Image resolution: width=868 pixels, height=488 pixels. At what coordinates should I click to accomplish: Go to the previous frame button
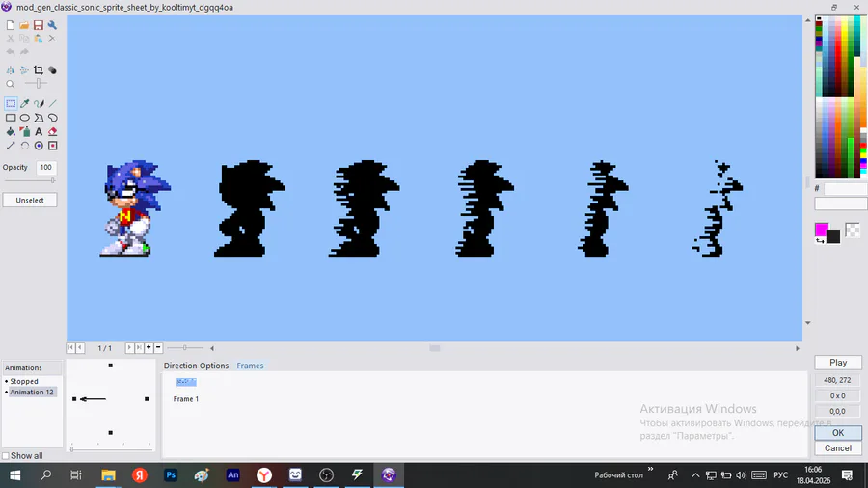(80, 347)
